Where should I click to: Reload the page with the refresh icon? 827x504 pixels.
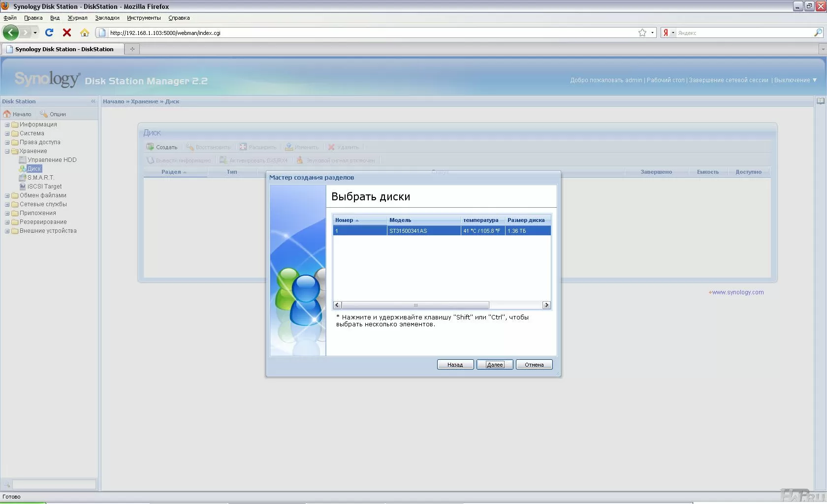49,32
